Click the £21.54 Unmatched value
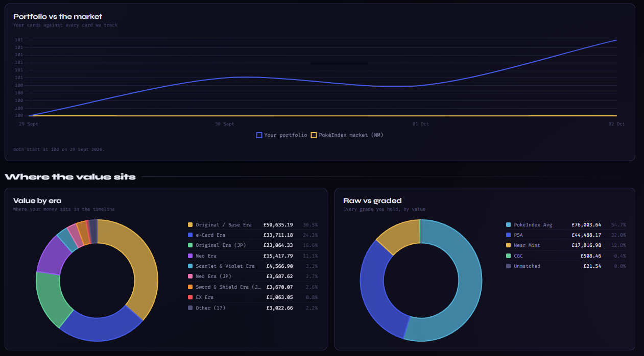This screenshot has width=644, height=356. pyautogui.click(x=592, y=266)
